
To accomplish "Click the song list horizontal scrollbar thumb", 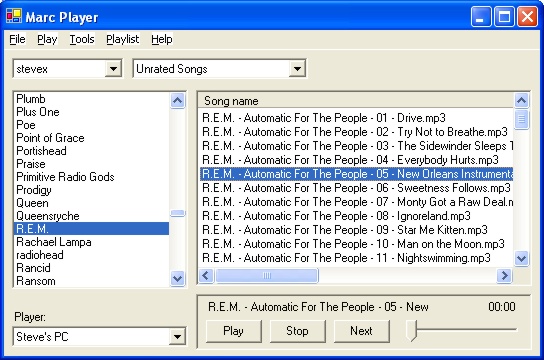I will (266, 276).
